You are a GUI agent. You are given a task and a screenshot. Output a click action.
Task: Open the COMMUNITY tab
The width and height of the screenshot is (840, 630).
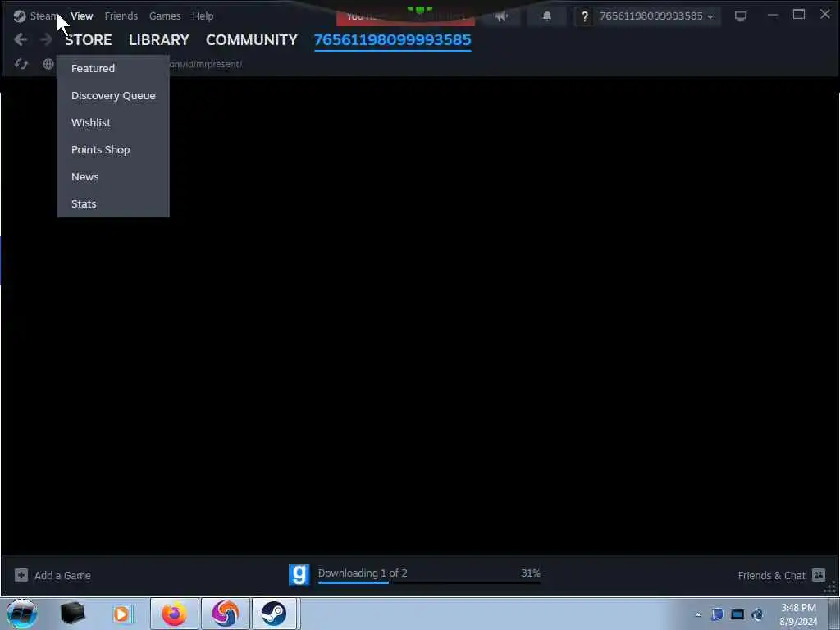point(252,39)
